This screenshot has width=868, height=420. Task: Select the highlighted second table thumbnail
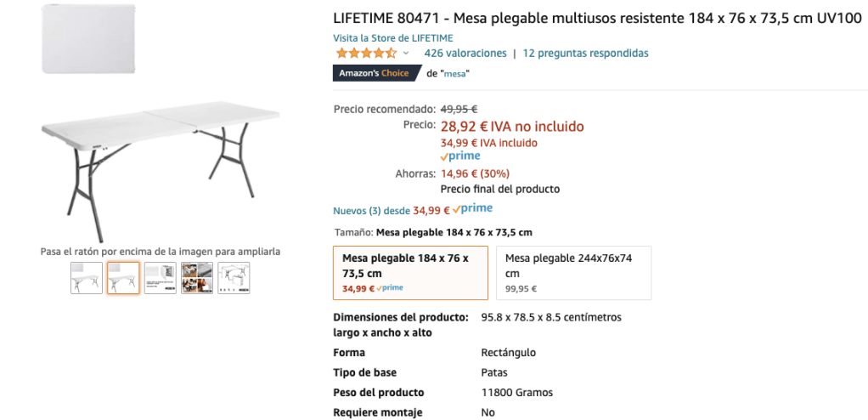[x=123, y=278]
